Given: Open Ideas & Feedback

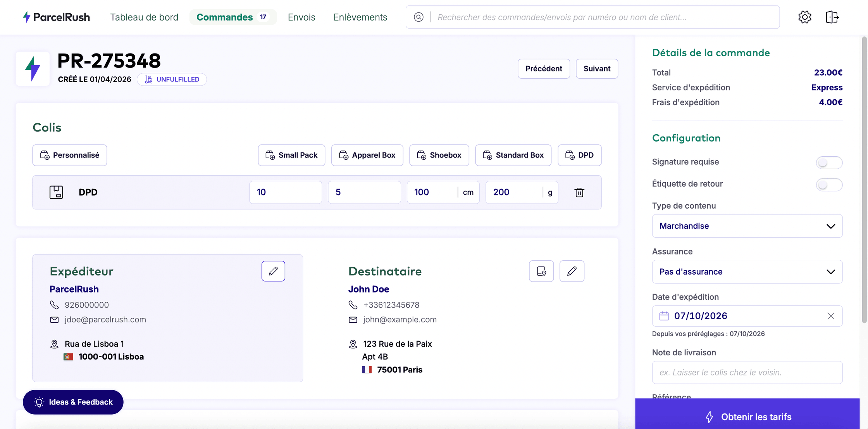Looking at the screenshot, I should point(73,402).
